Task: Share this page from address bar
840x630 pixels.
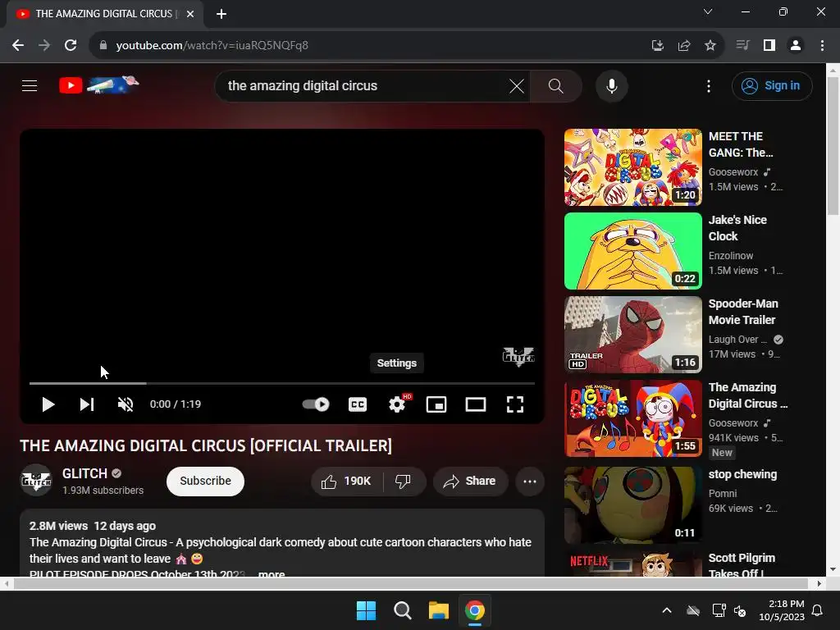Action: point(683,46)
